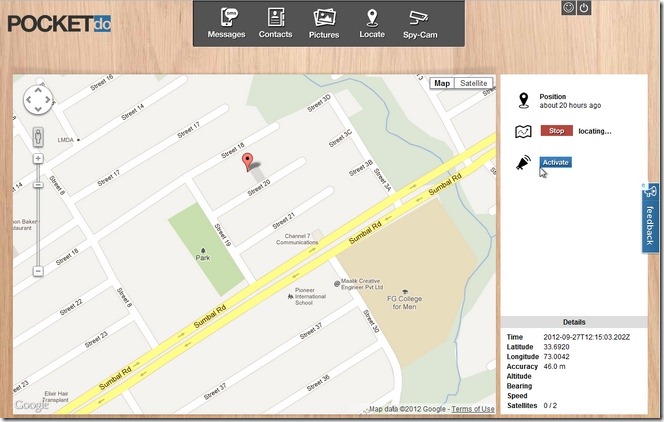This screenshot has height=422, width=664.
Task: Zoom in with the plus button
Action: 38,159
